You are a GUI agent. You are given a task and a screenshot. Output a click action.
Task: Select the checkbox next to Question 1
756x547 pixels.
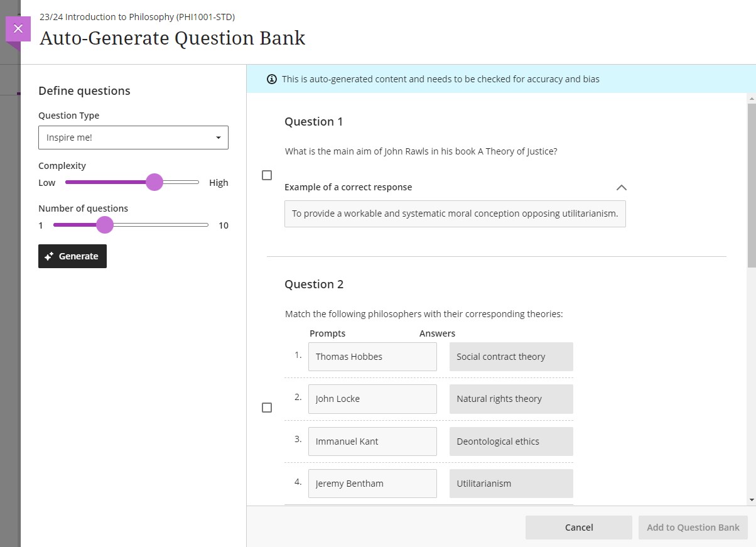(266, 175)
